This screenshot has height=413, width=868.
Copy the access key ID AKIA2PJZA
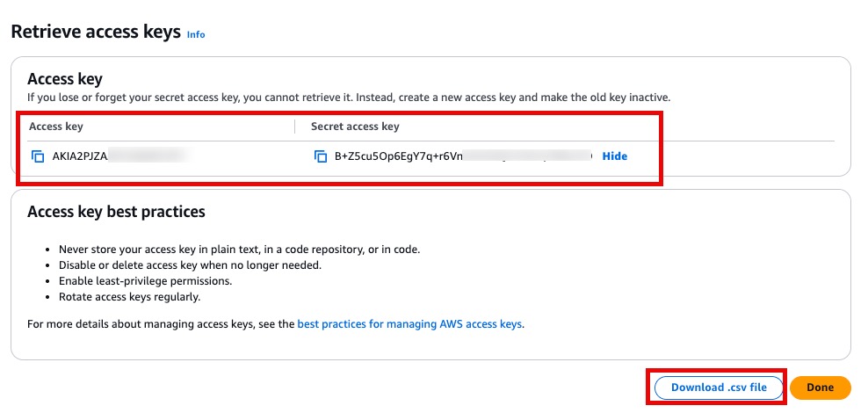[x=38, y=156]
